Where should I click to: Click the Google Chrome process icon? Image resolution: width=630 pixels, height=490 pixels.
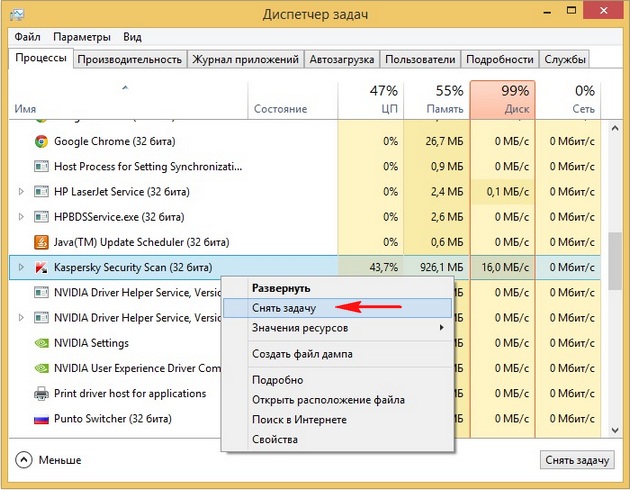click(x=41, y=141)
